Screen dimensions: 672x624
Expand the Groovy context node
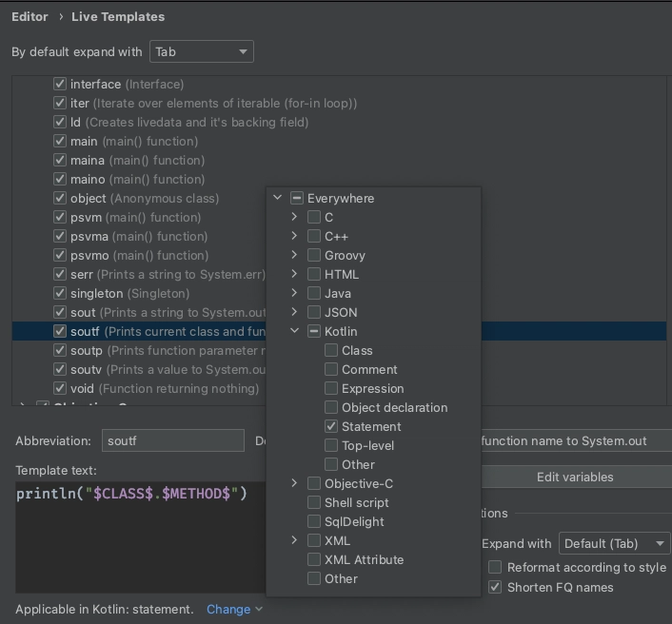[x=294, y=255]
